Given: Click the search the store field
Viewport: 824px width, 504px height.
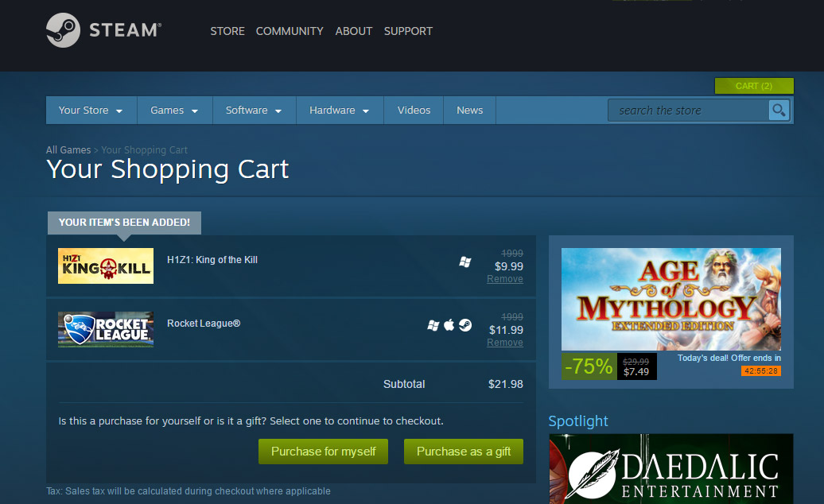Looking at the screenshot, I should click(689, 110).
